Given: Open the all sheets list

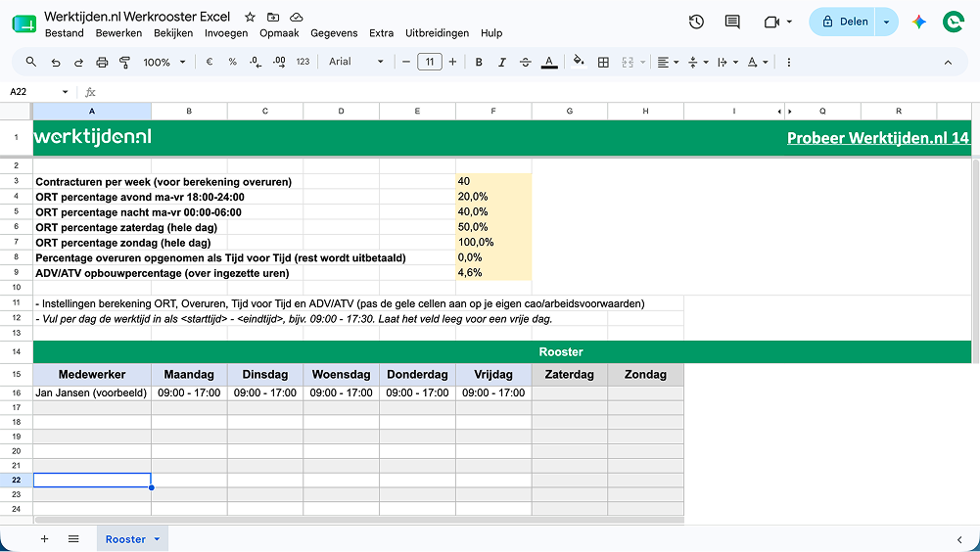Looking at the screenshot, I should 73,539.
